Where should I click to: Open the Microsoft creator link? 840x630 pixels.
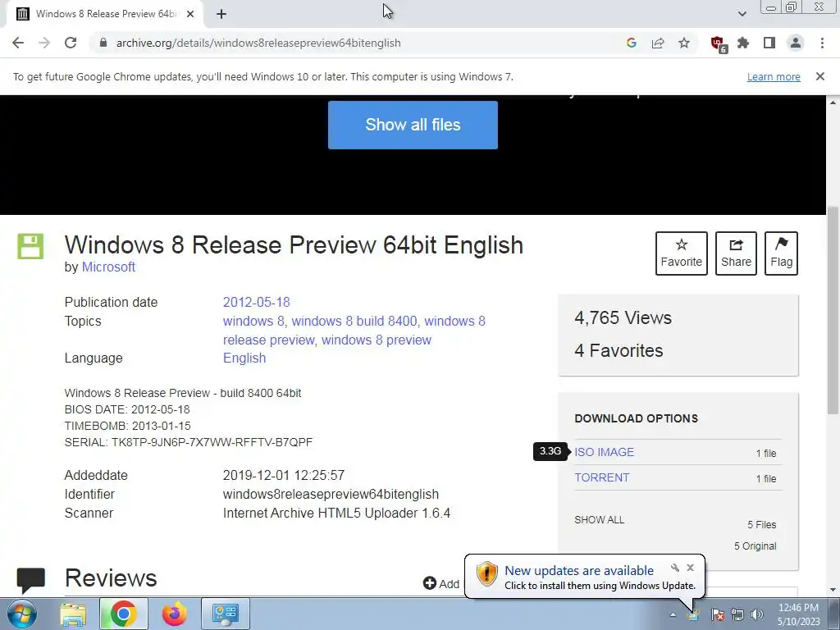click(x=108, y=267)
